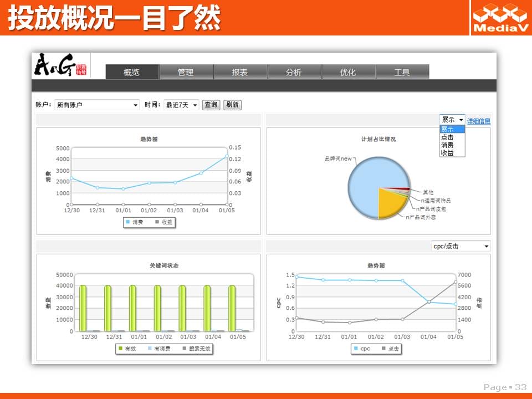Screen dimensions: 532x399
Task: Go to the 报表 tab
Action: point(240,72)
